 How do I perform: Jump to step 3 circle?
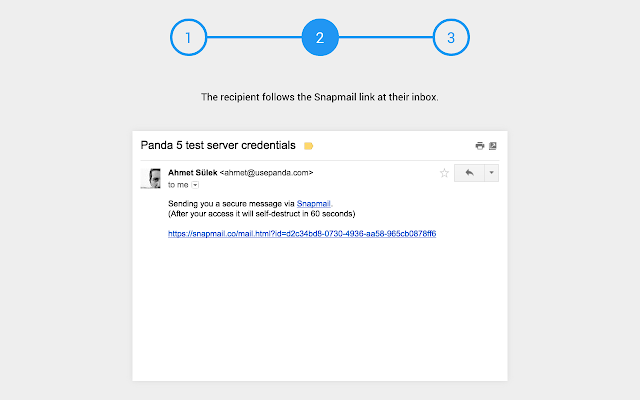(451, 39)
